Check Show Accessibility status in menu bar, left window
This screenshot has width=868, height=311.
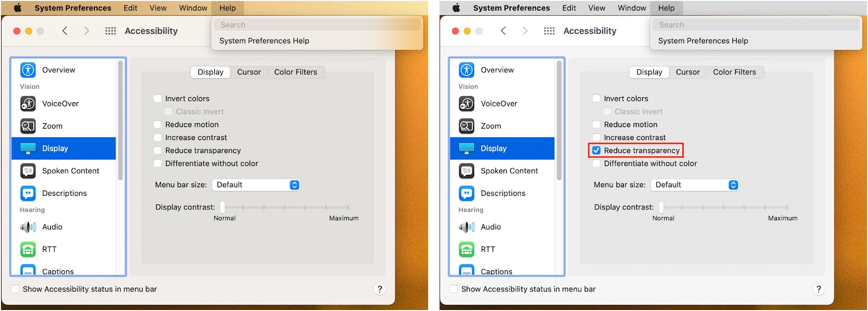(15, 289)
